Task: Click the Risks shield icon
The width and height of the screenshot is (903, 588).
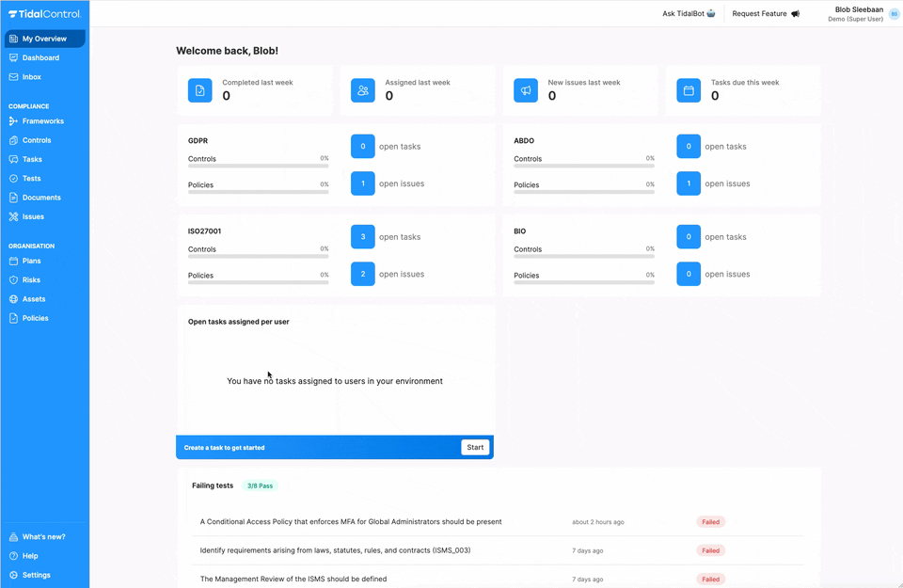Action: (13, 279)
